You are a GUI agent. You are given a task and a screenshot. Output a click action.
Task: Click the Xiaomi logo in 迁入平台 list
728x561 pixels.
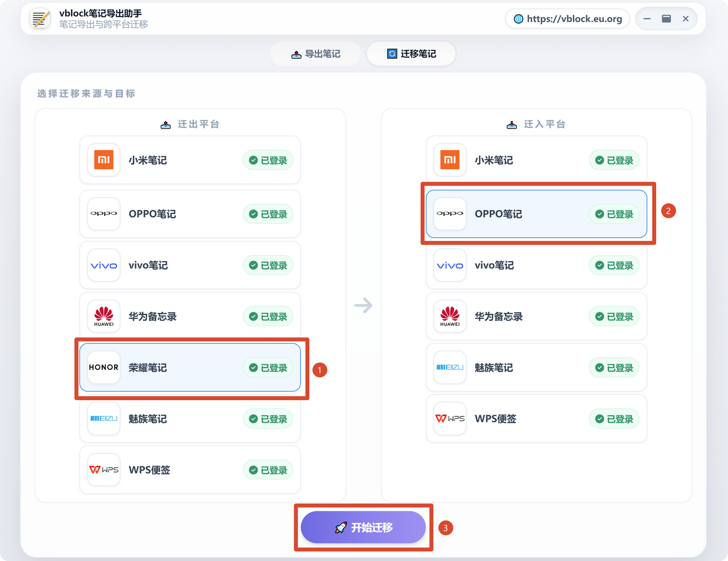(x=450, y=160)
